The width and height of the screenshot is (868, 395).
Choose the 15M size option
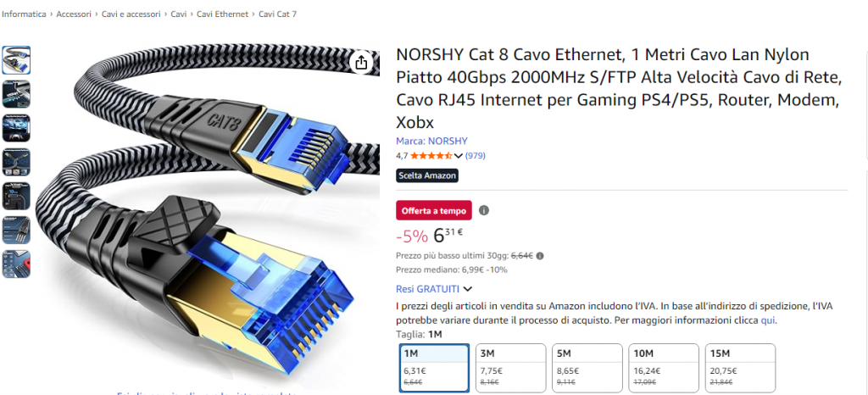739,367
